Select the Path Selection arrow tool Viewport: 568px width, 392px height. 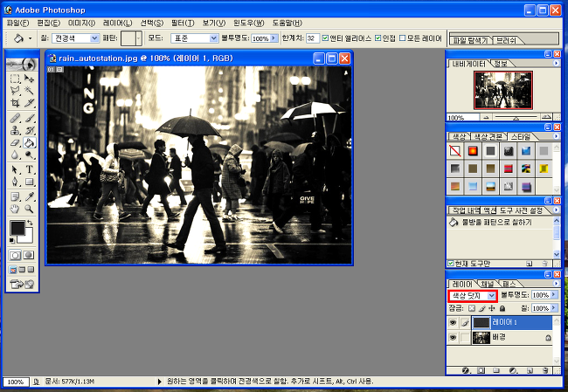click(x=15, y=169)
